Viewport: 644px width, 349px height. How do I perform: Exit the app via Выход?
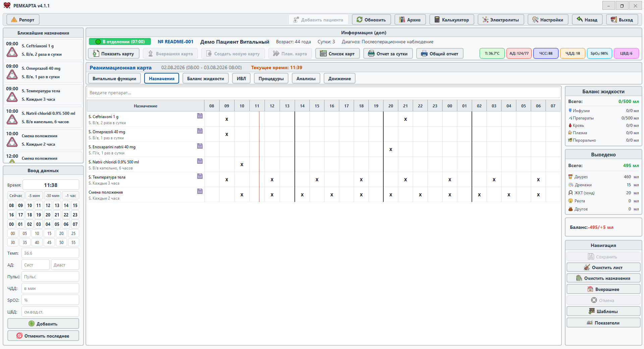click(x=622, y=20)
